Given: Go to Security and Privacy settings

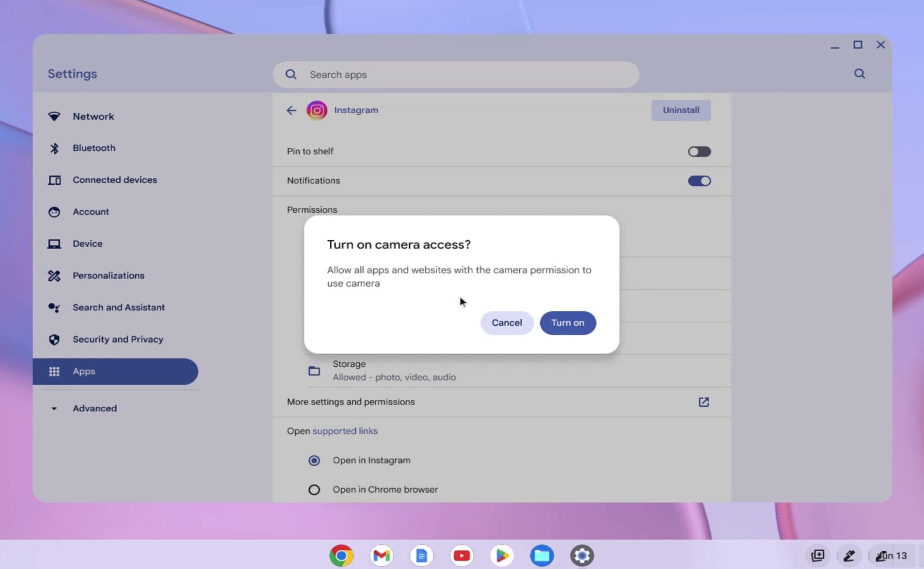Looking at the screenshot, I should point(118,340).
